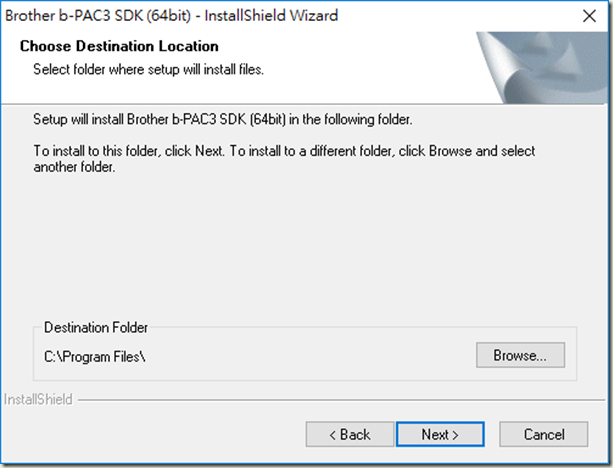The image size is (613, 468).
Task: Click the left angle bracket on the Back button
Action: [333, 435]
